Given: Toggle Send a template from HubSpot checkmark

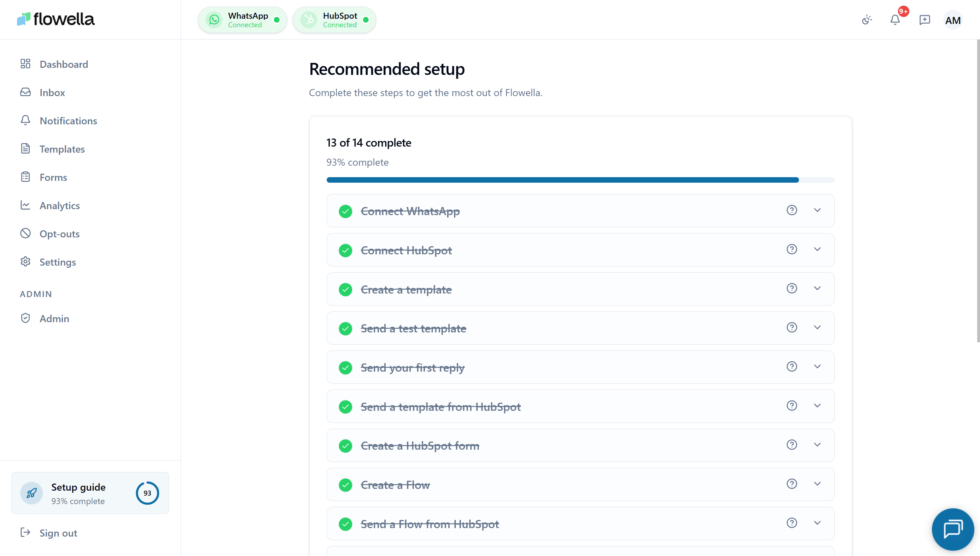Looking at the screenshot, I should 345,407.
